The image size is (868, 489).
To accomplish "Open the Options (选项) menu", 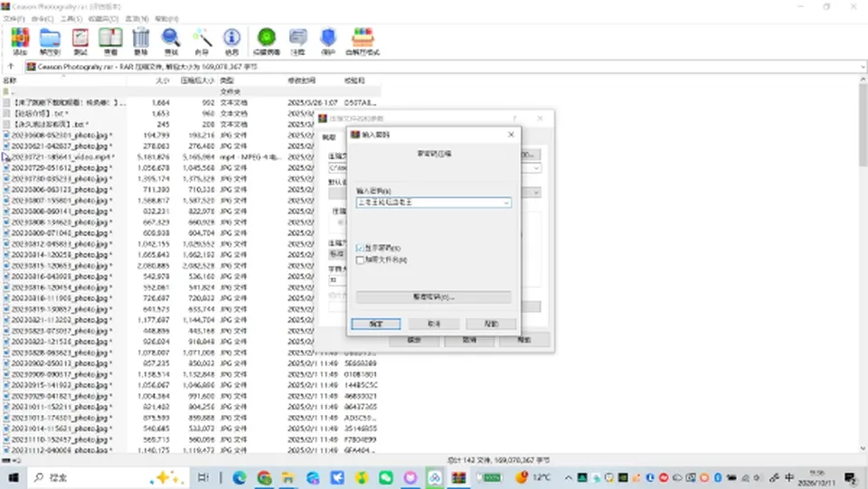I will (137, 19).
